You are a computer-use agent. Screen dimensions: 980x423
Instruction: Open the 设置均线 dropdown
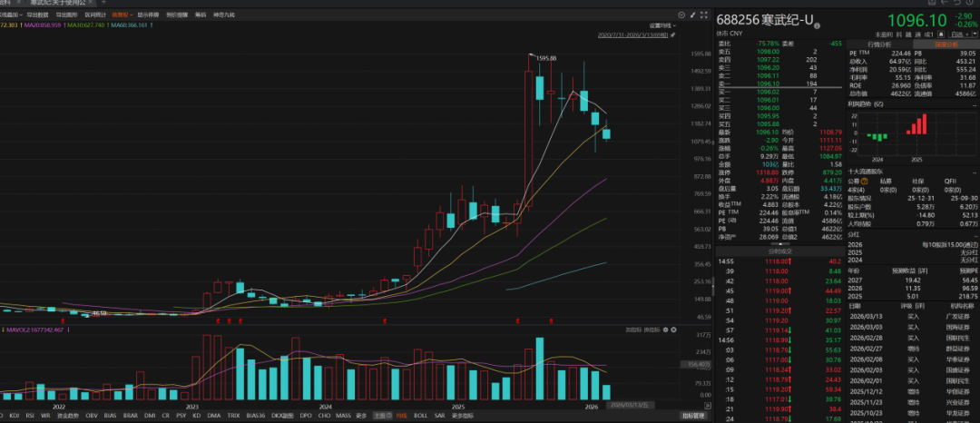662,25
